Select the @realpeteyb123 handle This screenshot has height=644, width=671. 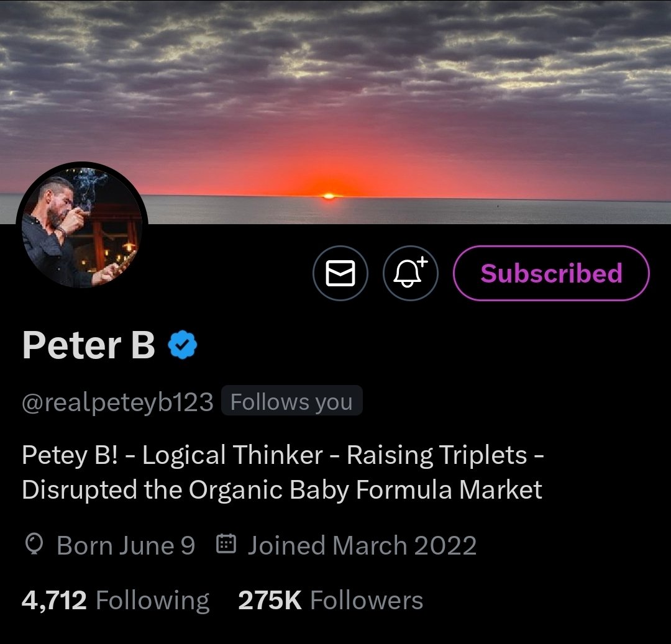coord(117,402)
